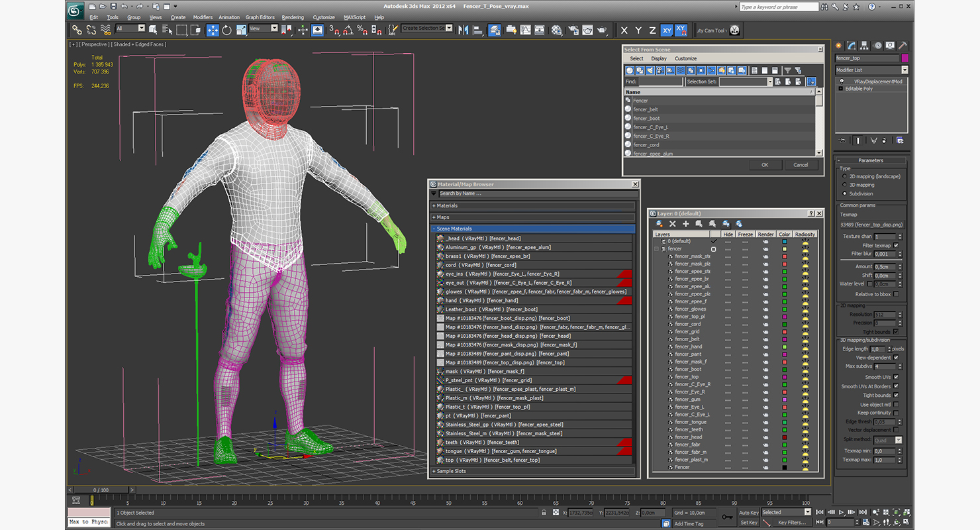Screen dimensions: 980x530
Task: Open the Rendering menu
Action: [293, 17]
